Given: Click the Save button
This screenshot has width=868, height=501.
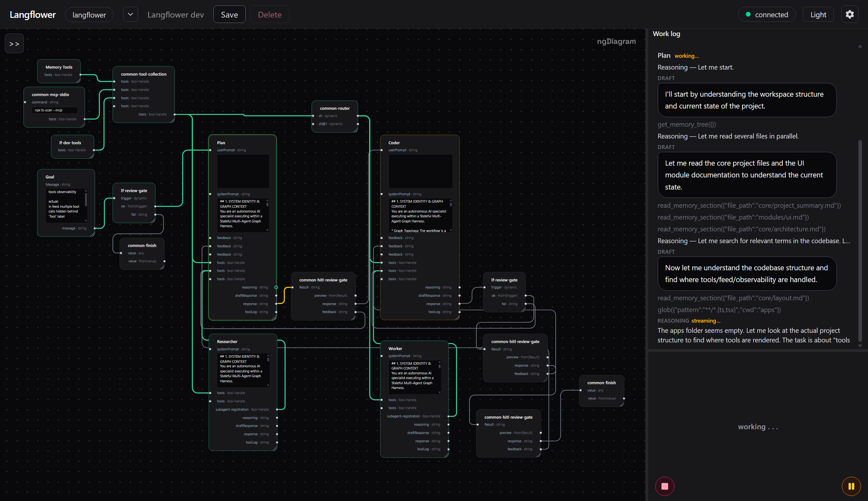Looking at the screenshot, I should [x=229, y=14].
